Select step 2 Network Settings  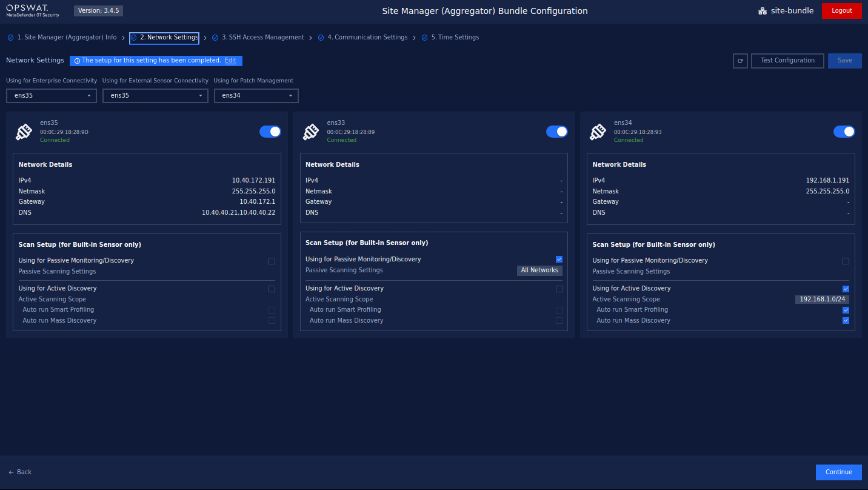[x=164, y=38]
